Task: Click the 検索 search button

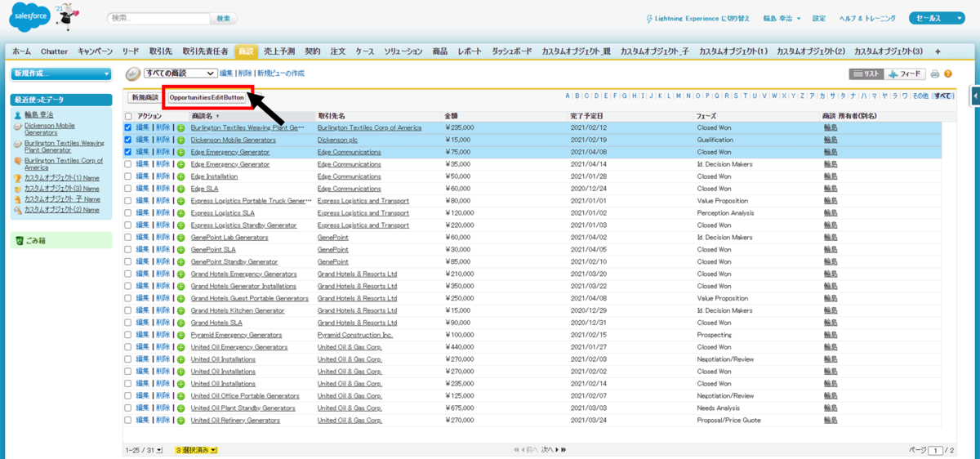Action: pyautogui.click(x=224, y=18)
